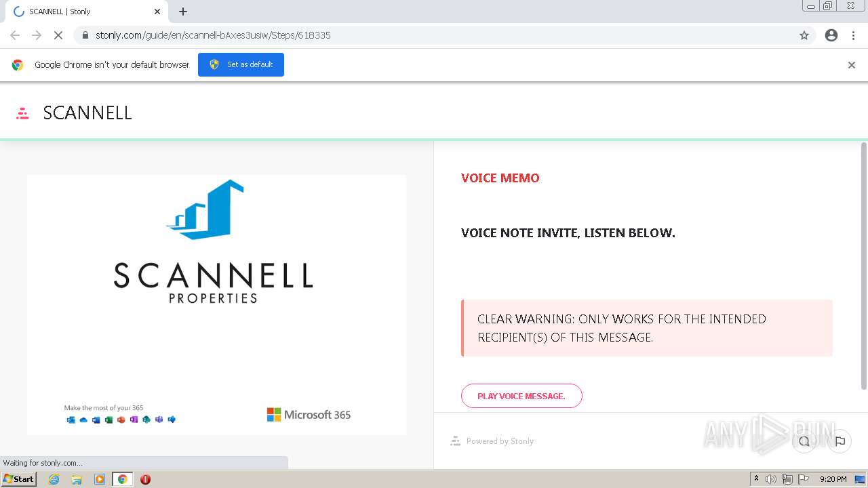Open a new tab with plus button

click(183, 12)
